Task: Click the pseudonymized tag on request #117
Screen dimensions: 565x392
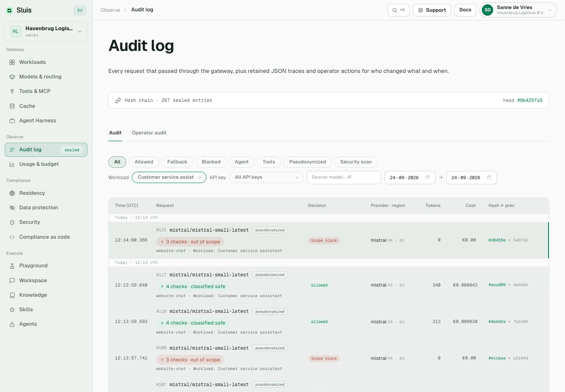Action: (x=270, y=275)
